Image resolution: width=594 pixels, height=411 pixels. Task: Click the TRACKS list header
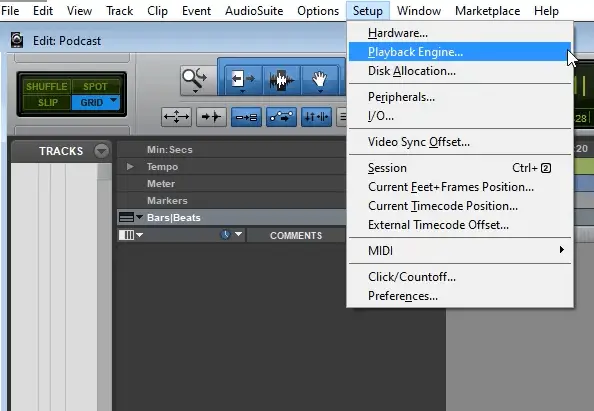61,151
